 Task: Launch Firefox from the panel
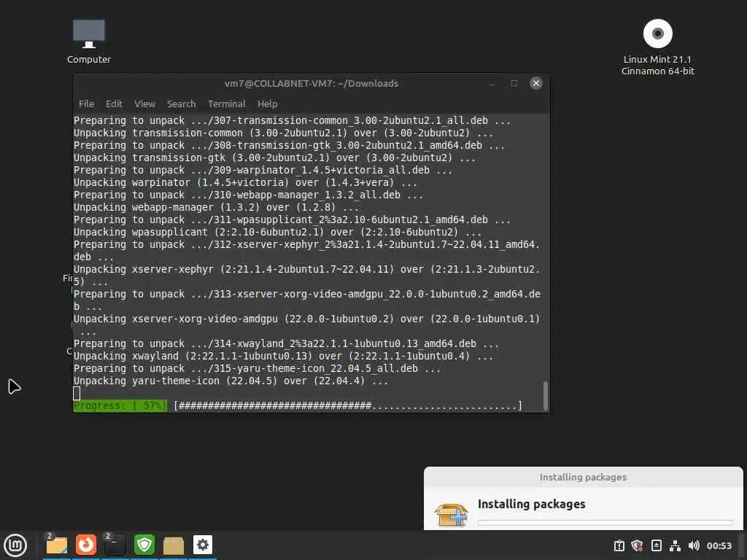click(86, 545)
